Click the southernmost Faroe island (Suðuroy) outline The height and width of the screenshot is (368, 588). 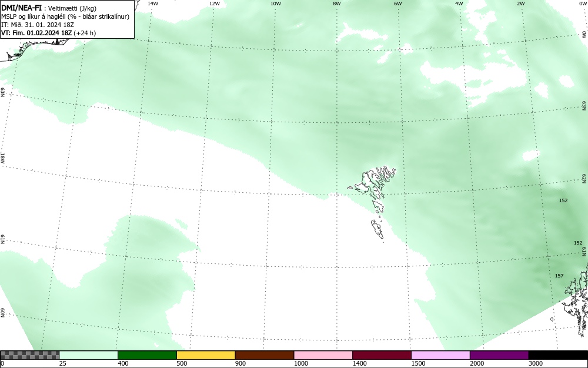click(377, 229)
